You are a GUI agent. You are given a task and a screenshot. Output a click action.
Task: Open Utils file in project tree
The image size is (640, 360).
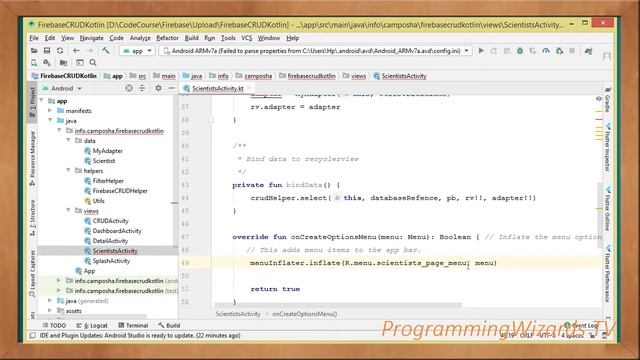(98, 201)
